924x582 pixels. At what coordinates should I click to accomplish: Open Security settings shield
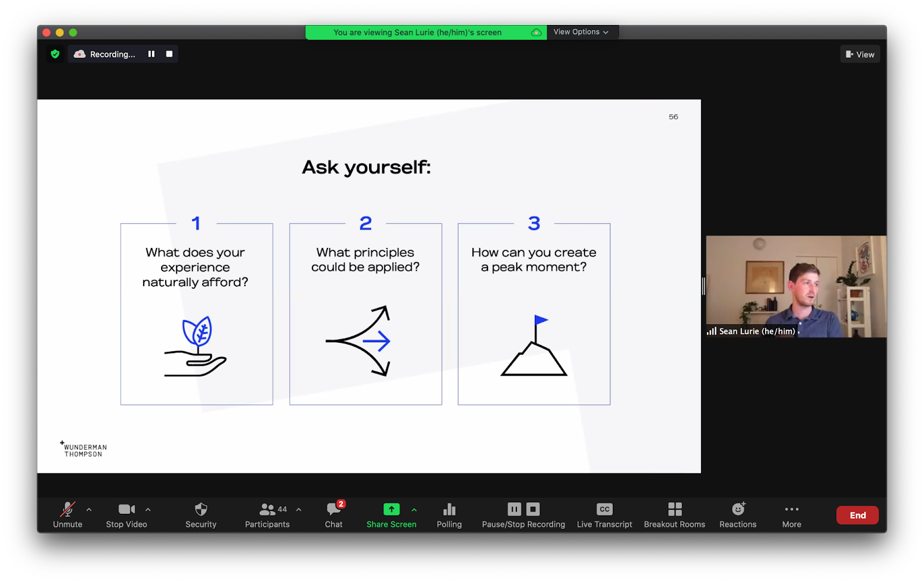pos(201,514)
